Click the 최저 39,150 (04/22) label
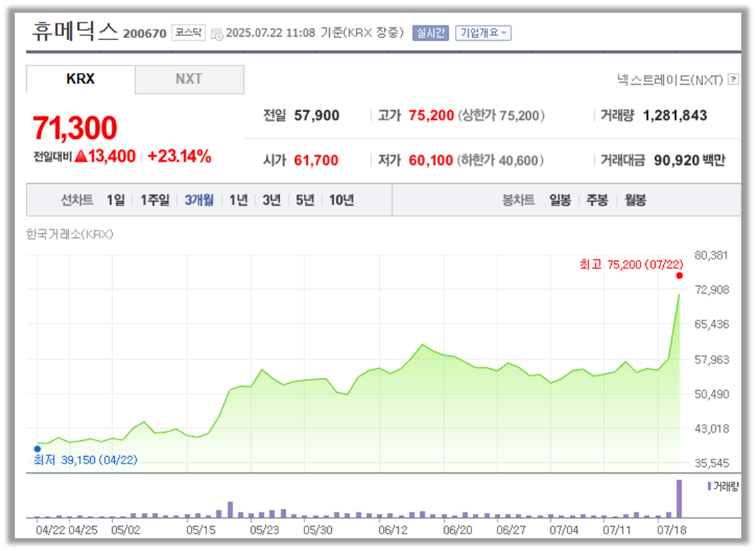The width and height of the screenshot is (756, 551). (85, 460)
